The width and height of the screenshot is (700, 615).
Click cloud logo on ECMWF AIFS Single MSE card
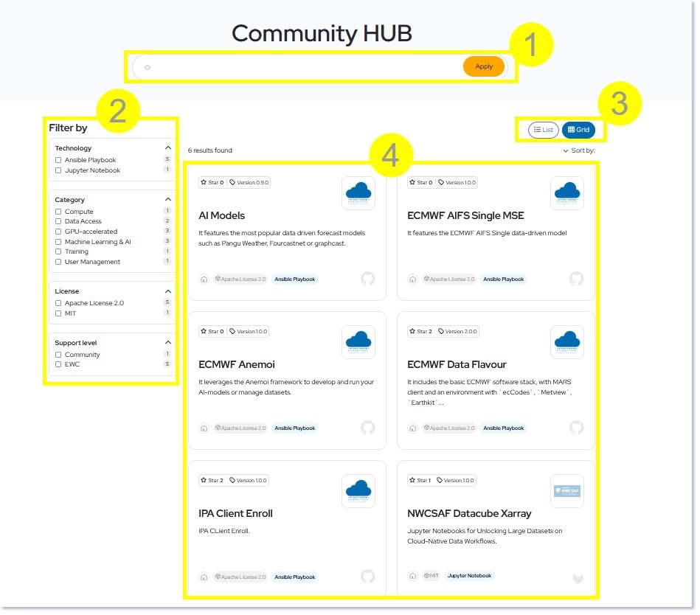pyautogui.click(x=568, y=193)
